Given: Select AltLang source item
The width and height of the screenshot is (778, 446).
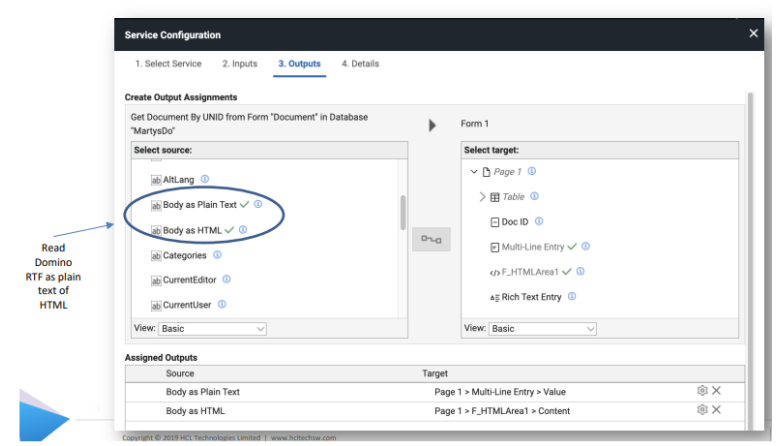Looking at the screenshot, I should (178, 180).
